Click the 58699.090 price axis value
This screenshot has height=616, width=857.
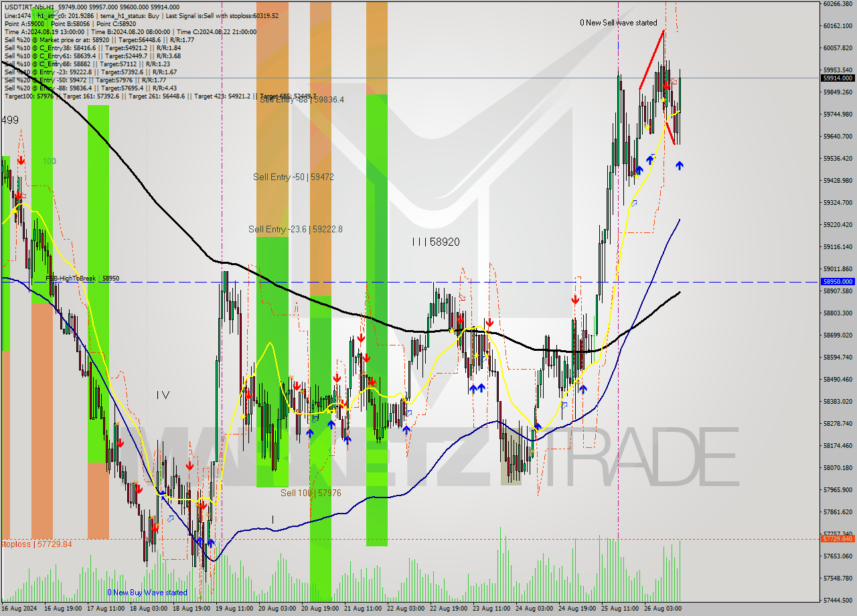point(838,335)
